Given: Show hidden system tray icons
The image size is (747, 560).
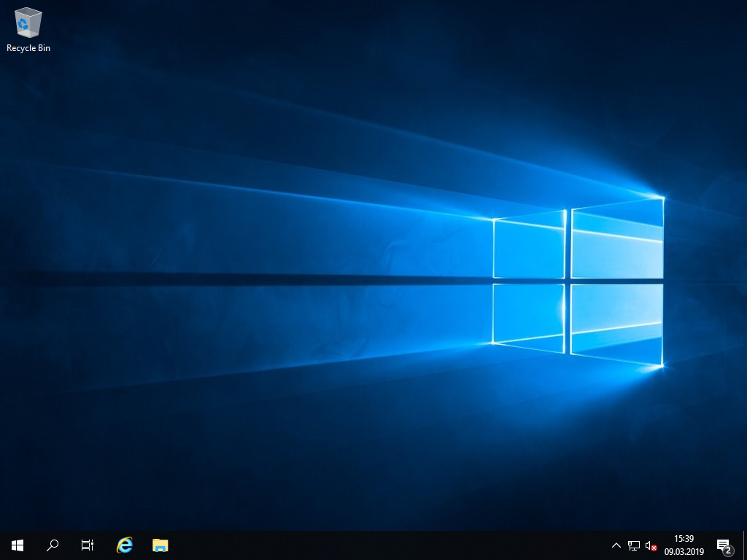Looking at the screenshot, I should click(x=616, y=545).
